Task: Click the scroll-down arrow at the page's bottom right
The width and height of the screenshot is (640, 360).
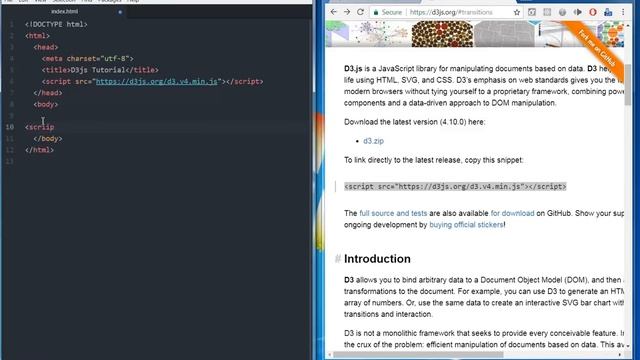Action: point(628,346)
